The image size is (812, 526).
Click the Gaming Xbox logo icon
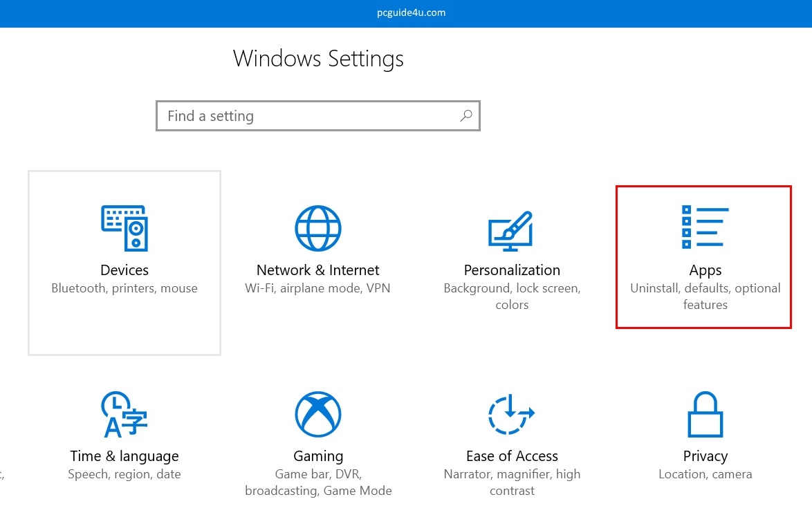[318, 415]
